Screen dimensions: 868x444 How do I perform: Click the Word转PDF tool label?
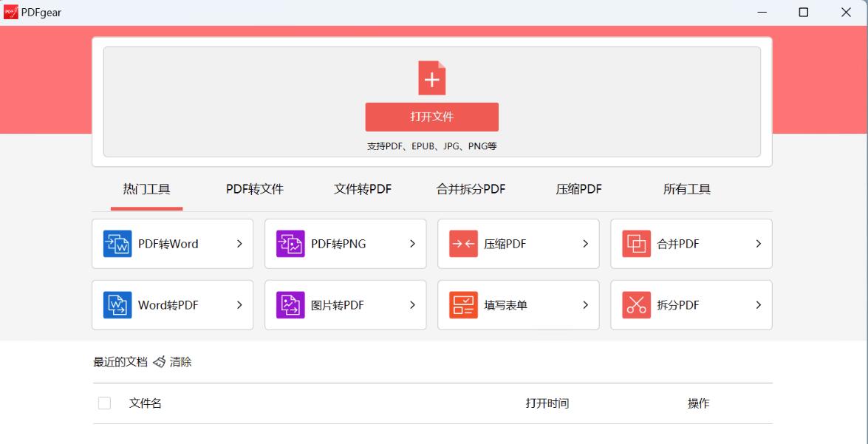(168, 305)
